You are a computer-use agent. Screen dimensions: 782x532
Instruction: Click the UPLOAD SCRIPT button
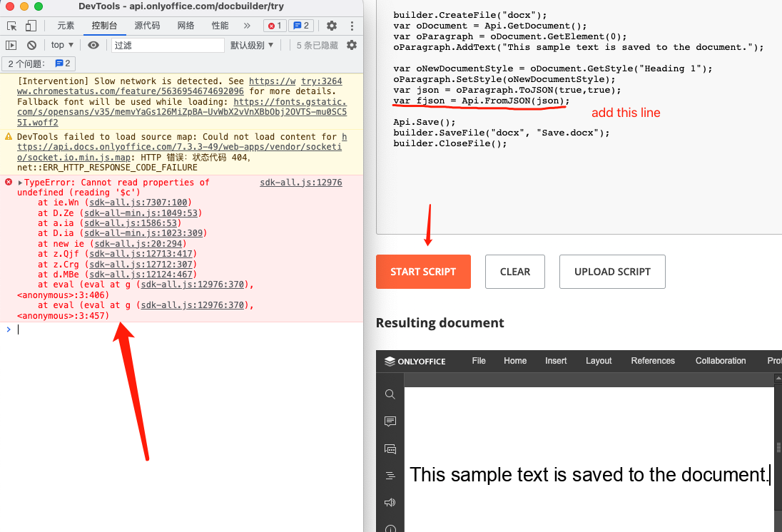coord(612,272)
